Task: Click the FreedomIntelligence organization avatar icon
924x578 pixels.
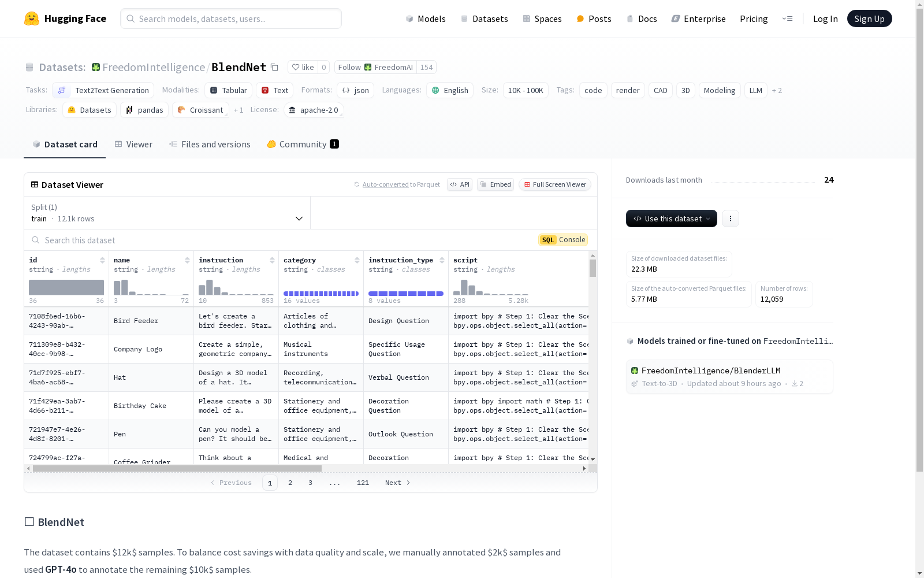Action: [96, 67]
